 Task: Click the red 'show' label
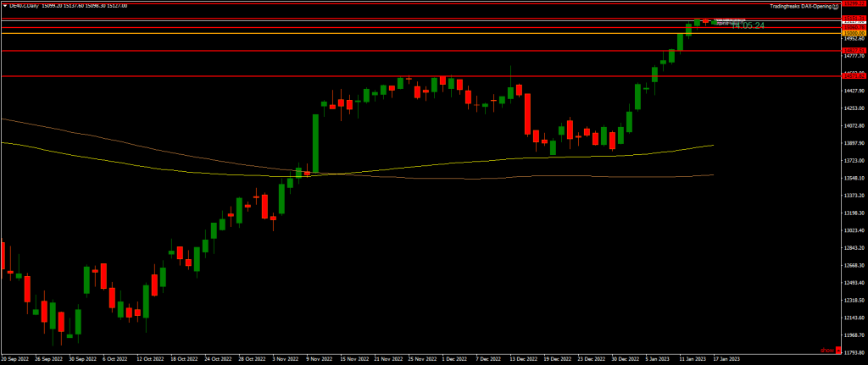(826, 350)
